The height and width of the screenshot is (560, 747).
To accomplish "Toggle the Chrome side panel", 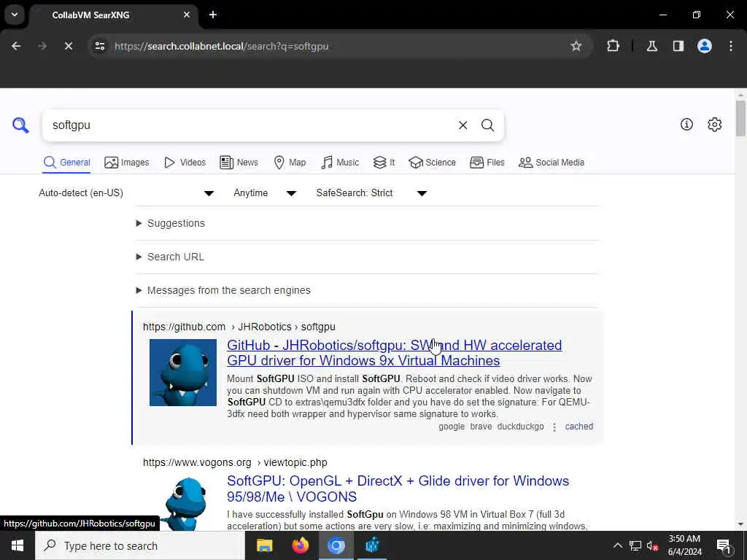I will point(678,46).
